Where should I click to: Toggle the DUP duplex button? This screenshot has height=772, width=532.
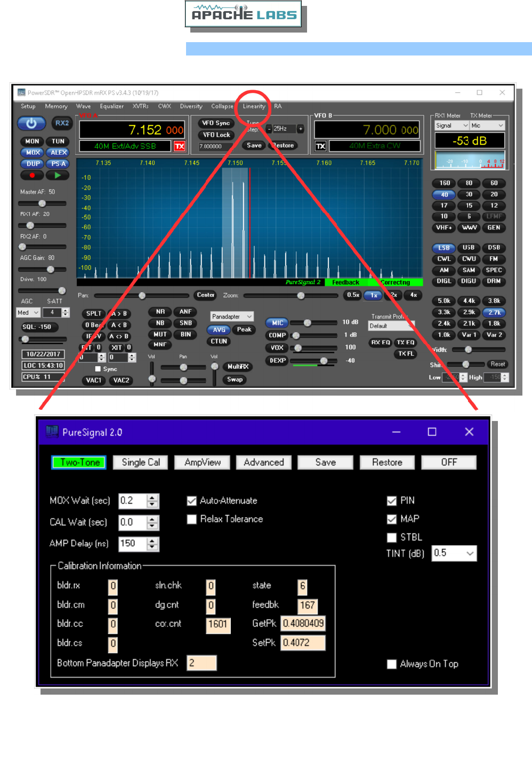coord(33,164)
